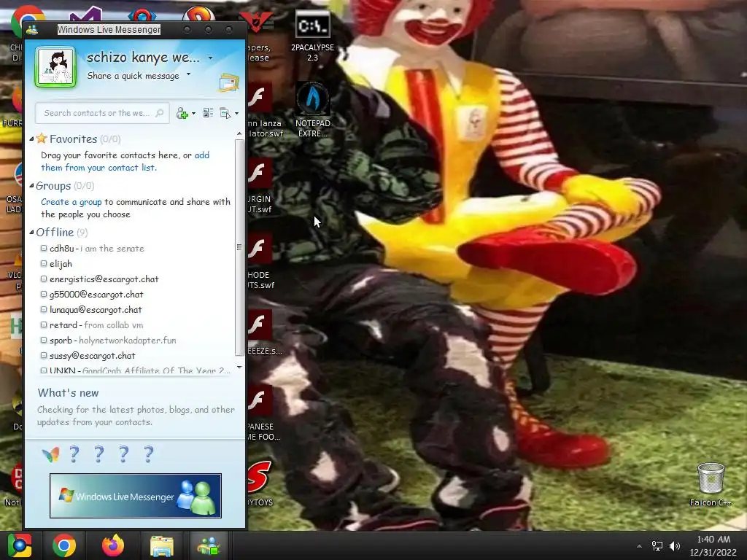This screenshot has height=560, width=747.
Task: Click status icon beside lunaqua@escargot.chat
Action: point(44,309)
